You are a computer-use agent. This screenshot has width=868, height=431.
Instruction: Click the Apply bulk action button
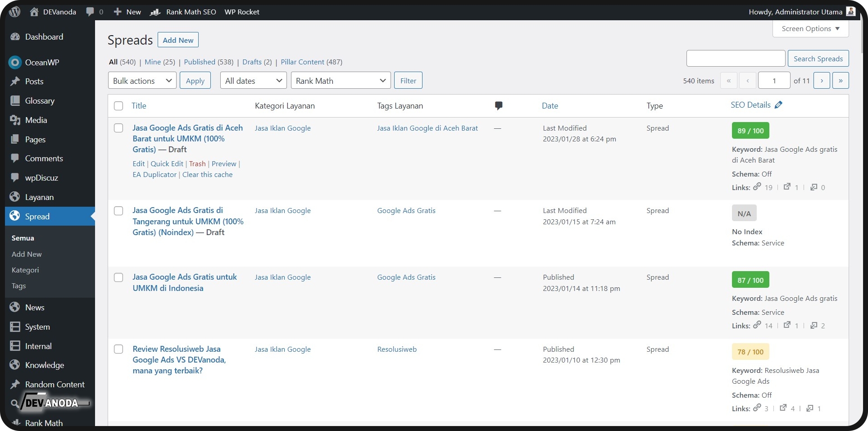(x=195, y=81)
